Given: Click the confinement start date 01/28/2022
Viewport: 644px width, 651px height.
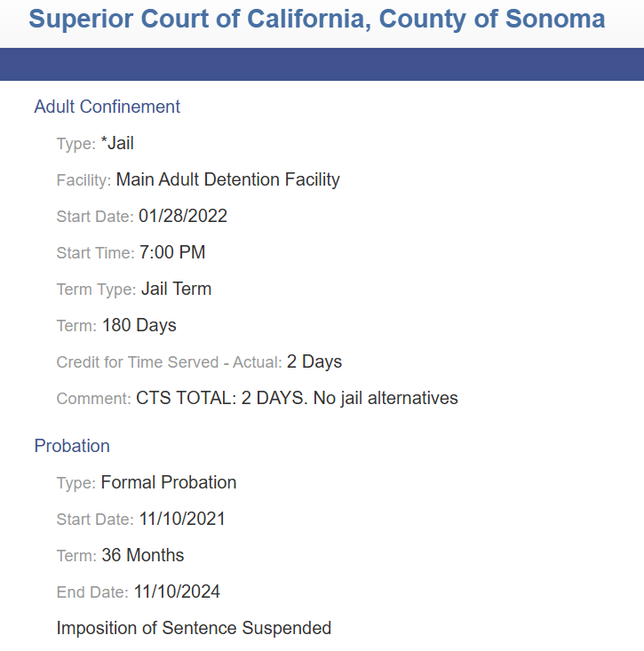Looking at the screenshot, I should [183, 216].
